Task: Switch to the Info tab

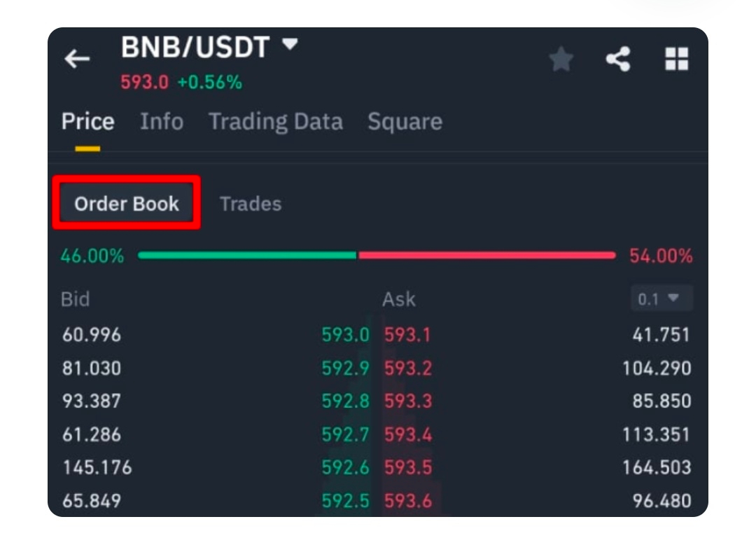Action: pos(162,122)
